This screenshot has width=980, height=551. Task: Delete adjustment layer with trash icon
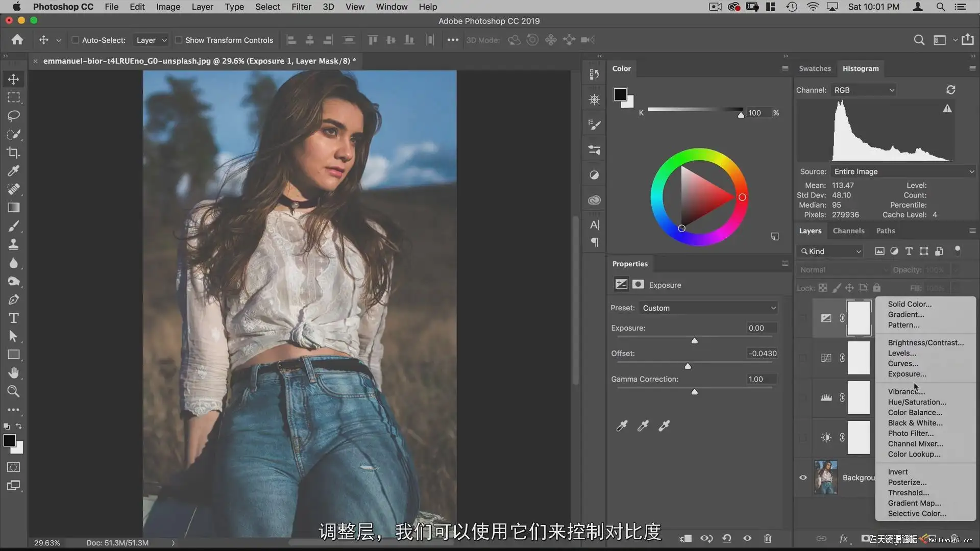[x=767, y=538]
